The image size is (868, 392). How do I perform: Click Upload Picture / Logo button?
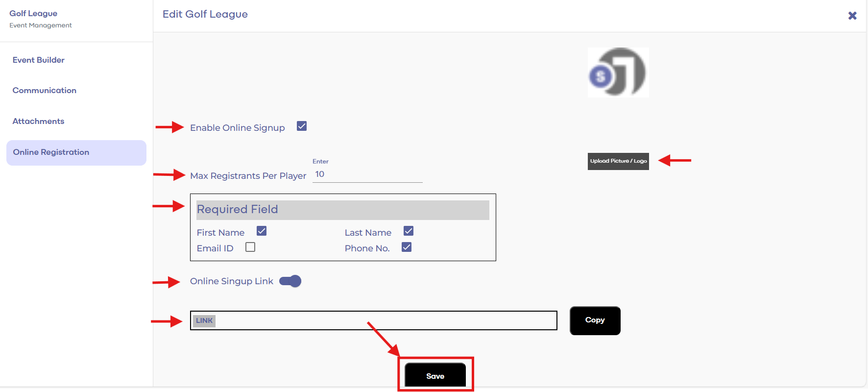click(618, 161)
